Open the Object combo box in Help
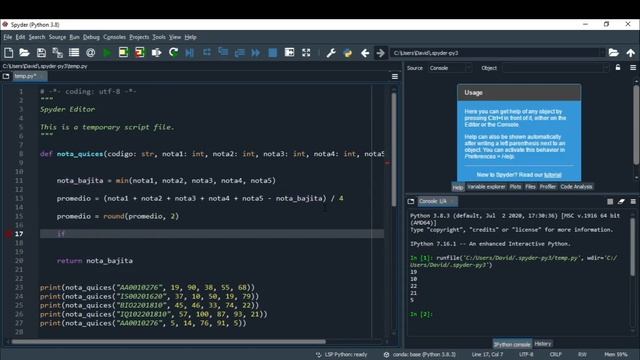 [x=555, y=68]
